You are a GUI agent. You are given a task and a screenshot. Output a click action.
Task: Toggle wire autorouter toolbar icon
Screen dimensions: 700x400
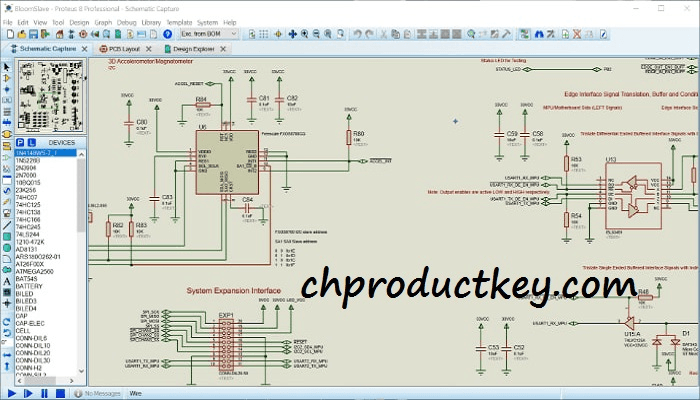tap(525, 34)
